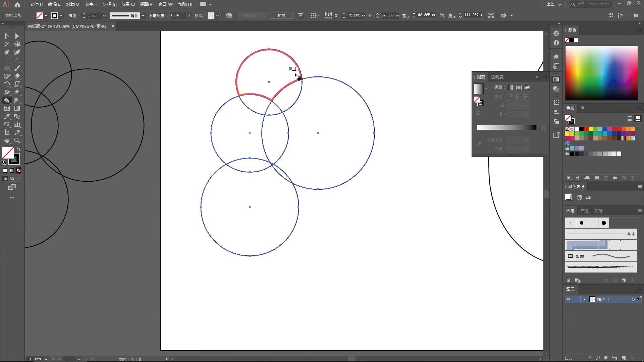Expand the 图层 1 layer contents

coord(584,299)
